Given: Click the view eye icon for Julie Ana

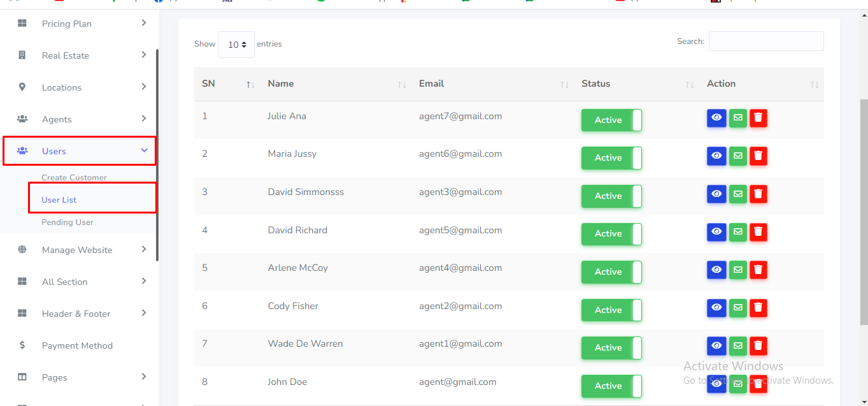Looking at the screenshot, I should coord(716,118).
